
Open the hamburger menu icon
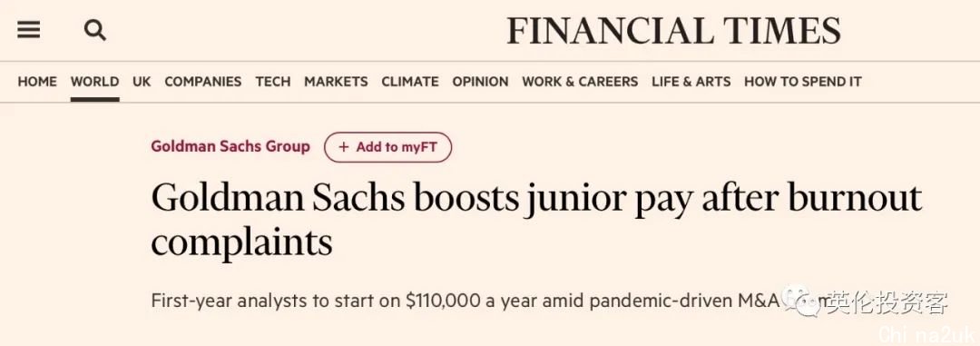(x=29, y=29)
